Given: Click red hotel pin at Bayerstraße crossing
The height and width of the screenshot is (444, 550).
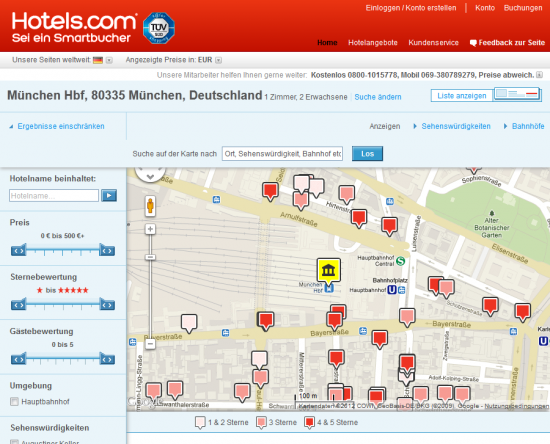Looking at the screenshot, I should coord(266,321).
